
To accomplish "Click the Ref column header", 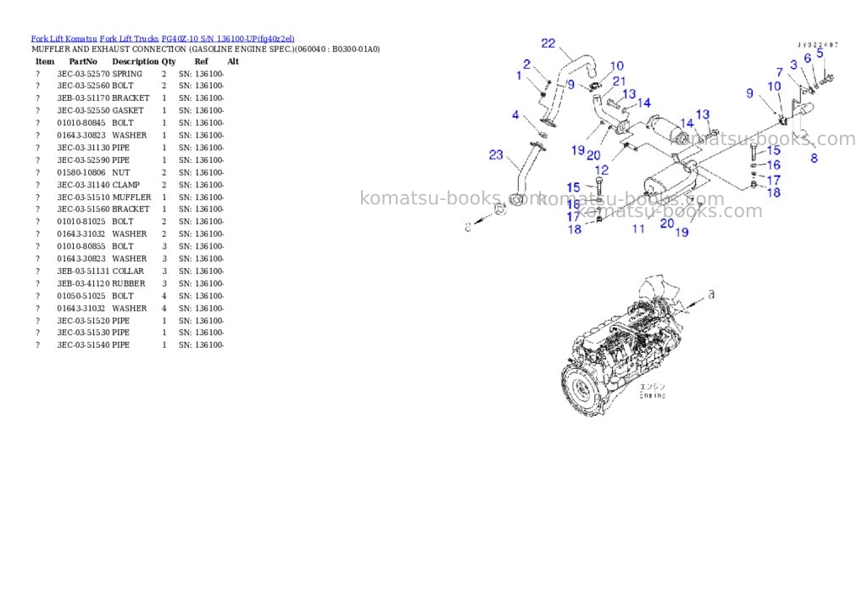I will tap(202, 61).
